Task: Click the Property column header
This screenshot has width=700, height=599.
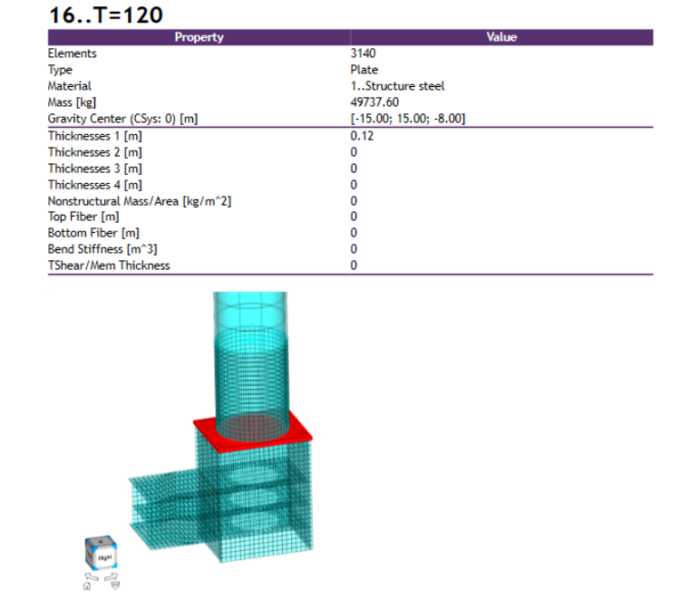Action: (199, 37)
